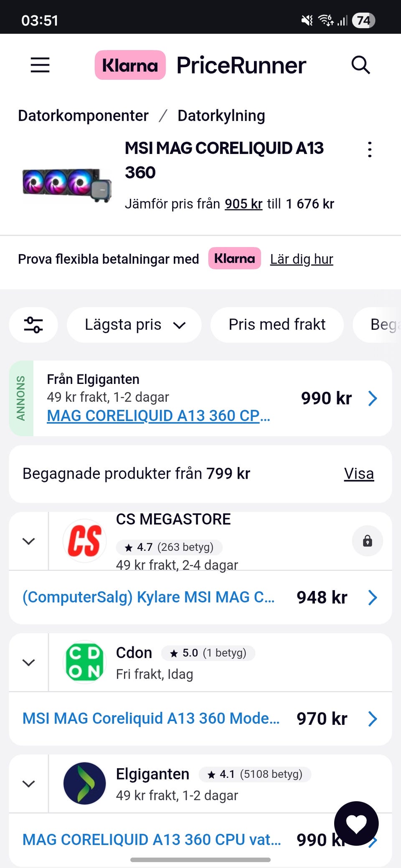Open the three-dot product options menu
This screenshot has height=868, width=401.
click(370, 149)
